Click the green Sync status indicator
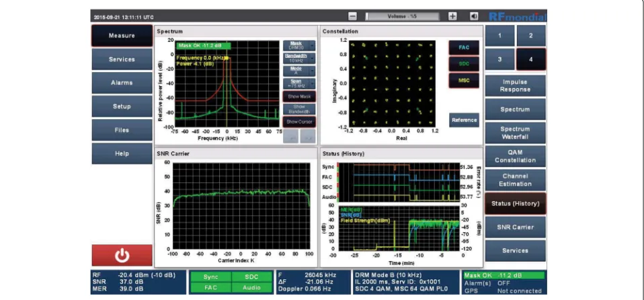The image size is (644, 300). pyautogui.click(x=210, y=277)
